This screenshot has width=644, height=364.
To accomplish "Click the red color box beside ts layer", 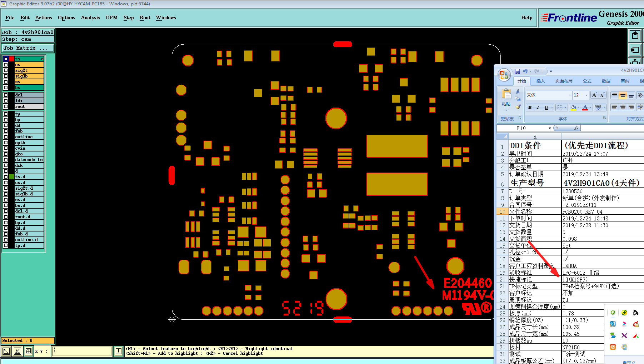I will click(11, 59).
